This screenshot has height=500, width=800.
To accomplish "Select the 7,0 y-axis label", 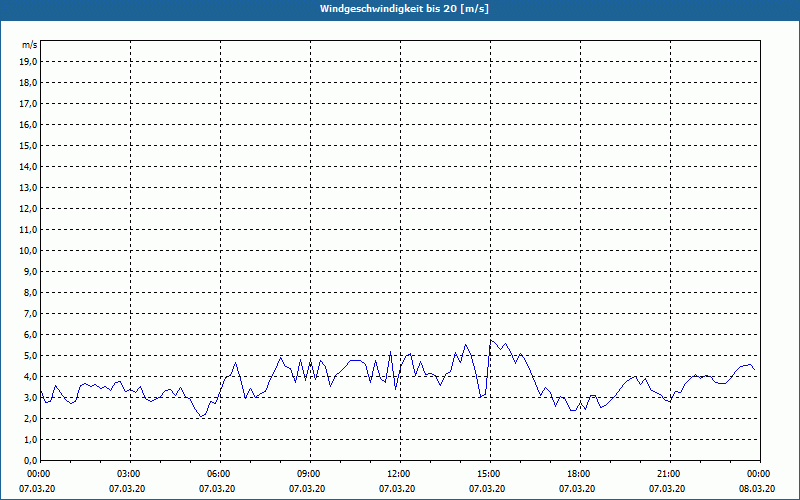I will (31, 313).
